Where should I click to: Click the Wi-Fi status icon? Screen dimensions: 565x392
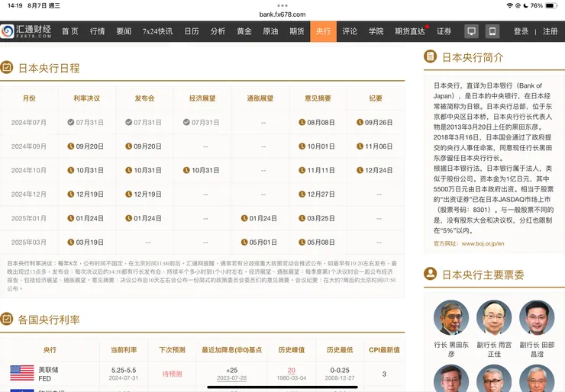[509, 5]
